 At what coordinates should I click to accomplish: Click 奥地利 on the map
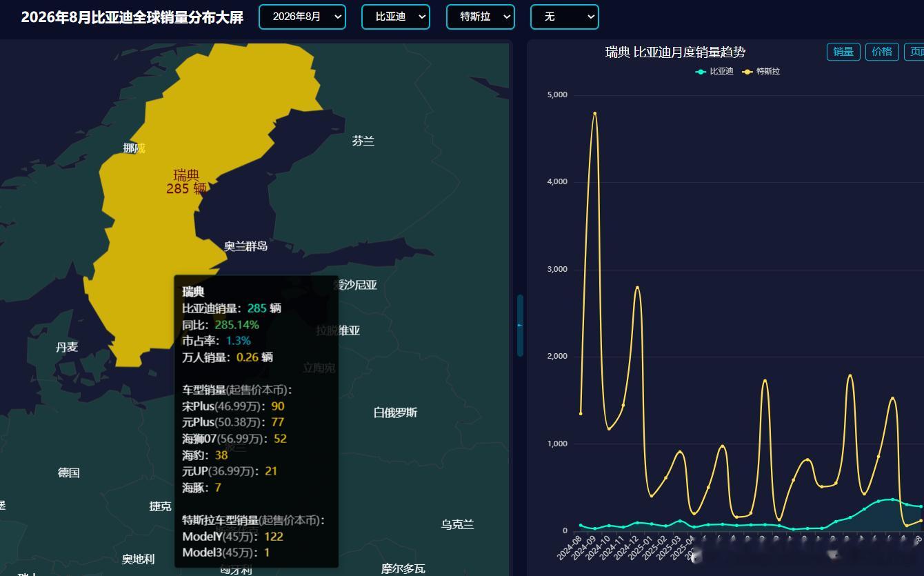[x=138, y=559]
